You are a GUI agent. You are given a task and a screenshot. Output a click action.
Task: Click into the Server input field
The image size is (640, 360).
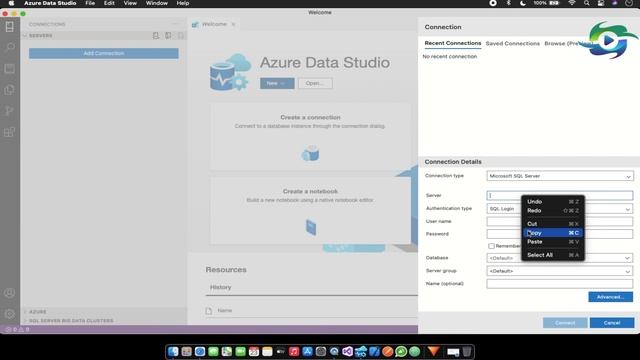[x=560, y=196]
